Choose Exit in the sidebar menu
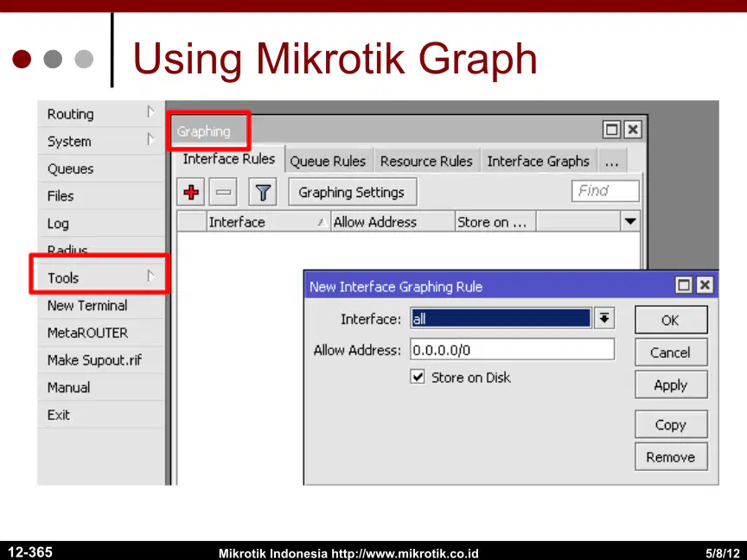 pos(100,415)
